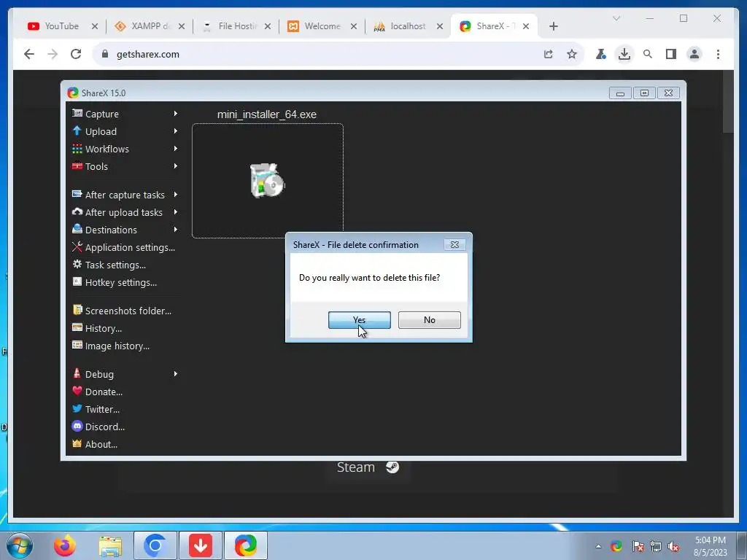Open After capture tasks menu

[125, 195]
